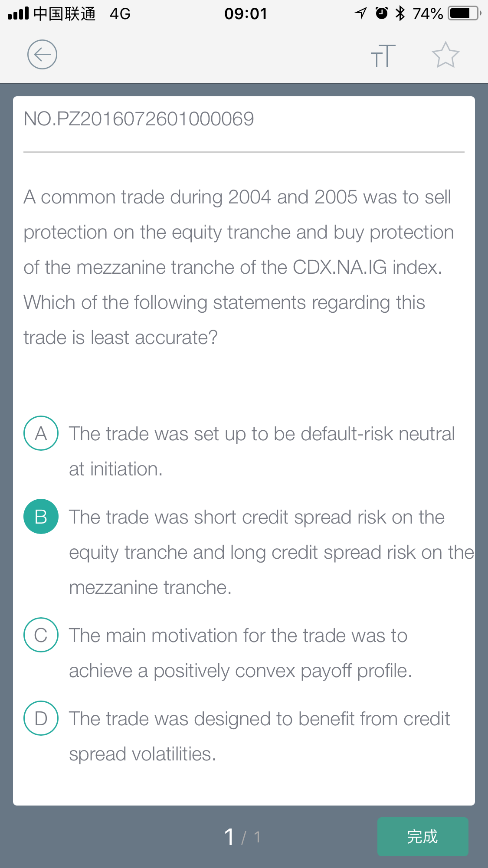The image size is (488, 868).
Task: Pick answer option D
Action: pyautogui.click(x=41, y=718)
